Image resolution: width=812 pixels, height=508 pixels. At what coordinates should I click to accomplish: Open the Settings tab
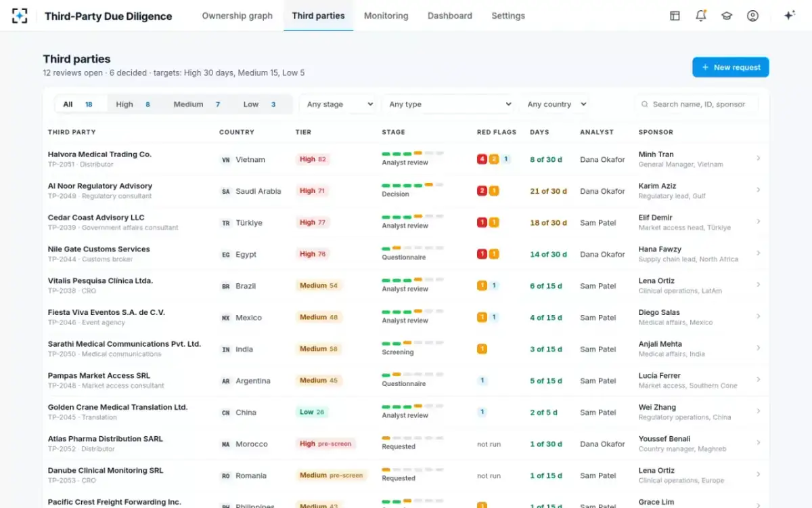tap(508, 16)
